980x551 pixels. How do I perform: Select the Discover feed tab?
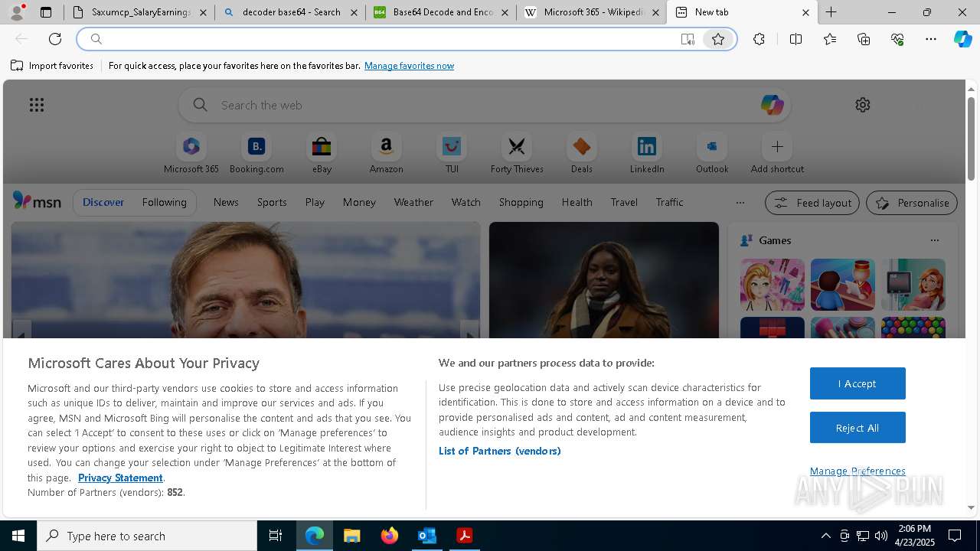103,202
